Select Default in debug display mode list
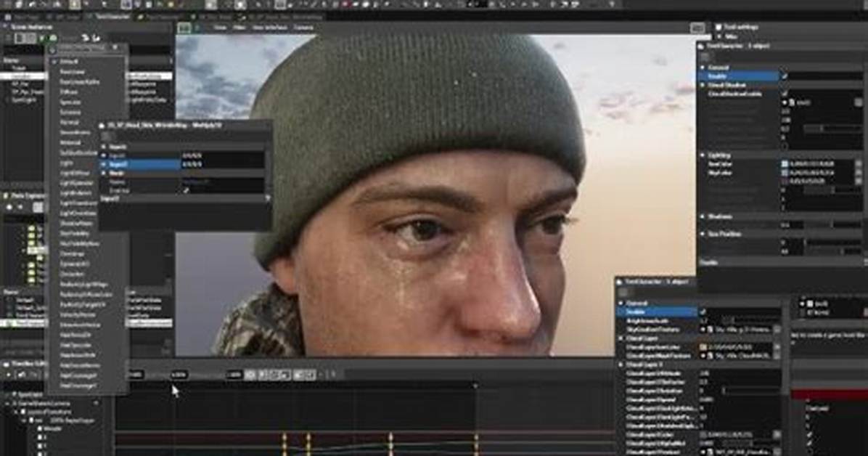868x456 pixels. 69,62
